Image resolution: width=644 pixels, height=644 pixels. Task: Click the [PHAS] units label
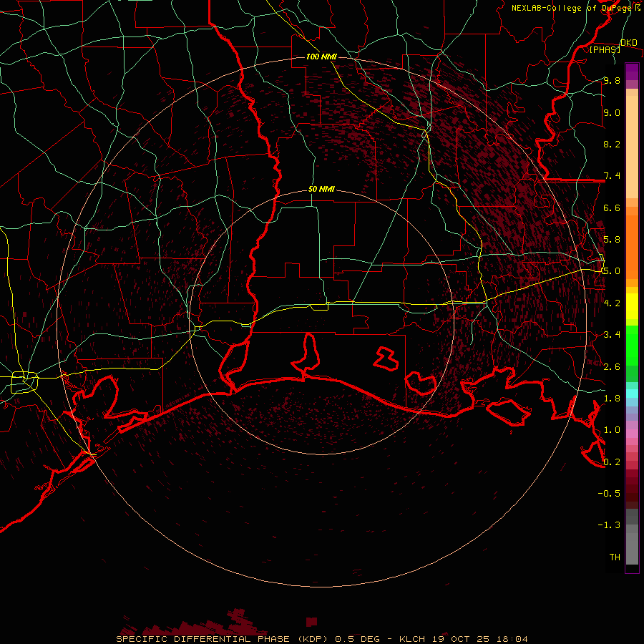605,50
